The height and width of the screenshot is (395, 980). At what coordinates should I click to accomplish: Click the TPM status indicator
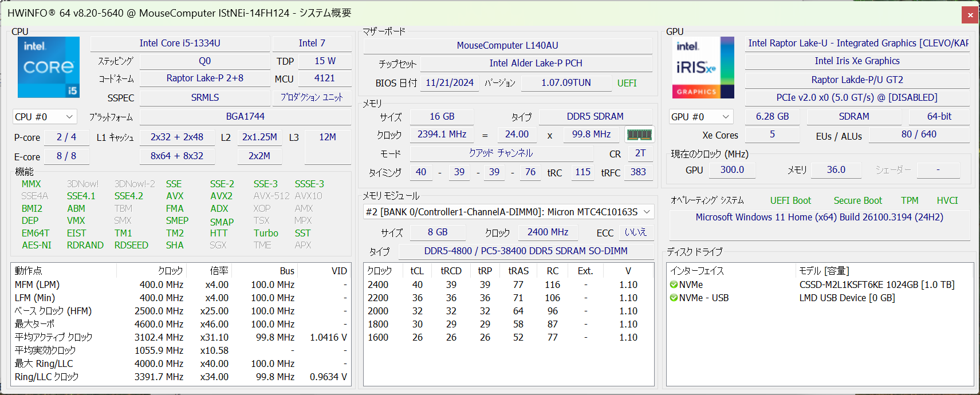point(909,200)
